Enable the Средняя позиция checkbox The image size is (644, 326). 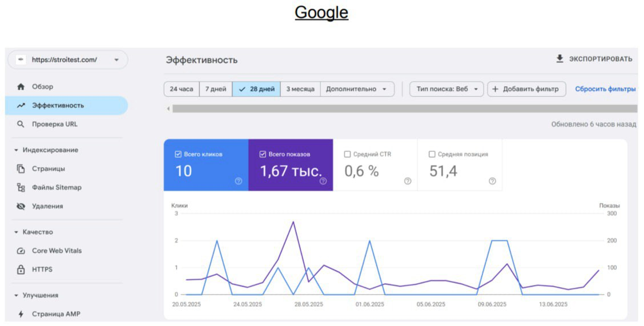[x=432, y=154]
